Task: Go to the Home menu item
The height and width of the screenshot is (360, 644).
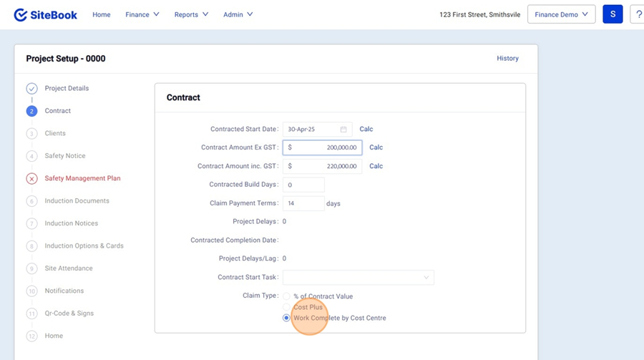Action: [102, 14]
